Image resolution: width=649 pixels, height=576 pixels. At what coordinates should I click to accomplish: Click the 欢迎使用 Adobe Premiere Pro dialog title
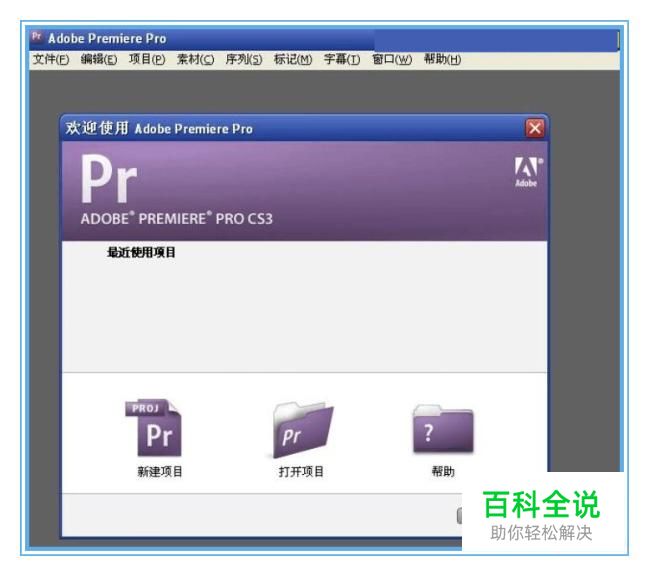159,128
